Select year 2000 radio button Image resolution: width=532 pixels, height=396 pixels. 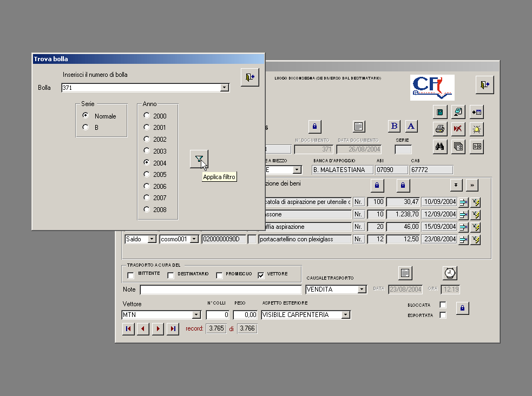tap(147, 116)
